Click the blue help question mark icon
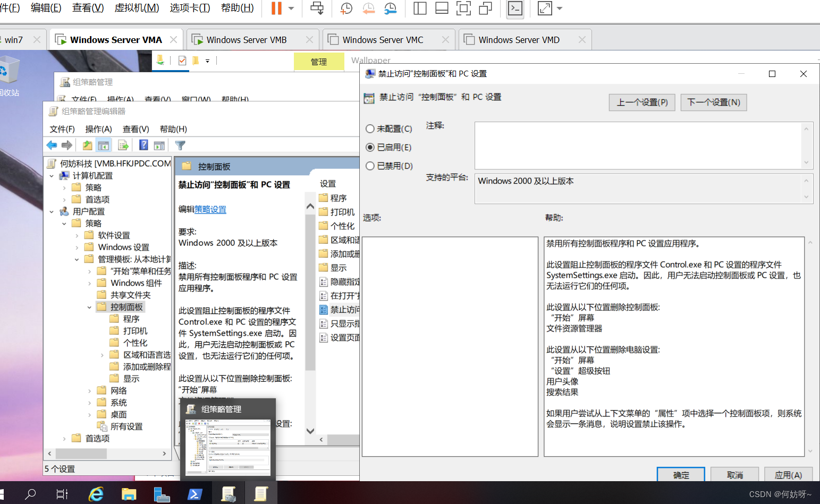The width and height of the screenshot is (820, 504). click(x=143, y=145)
